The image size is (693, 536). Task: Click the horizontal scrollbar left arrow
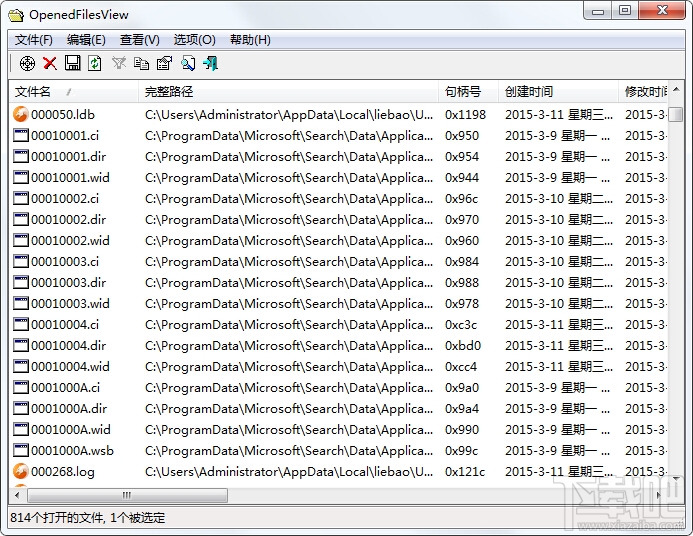coord(17,495)
